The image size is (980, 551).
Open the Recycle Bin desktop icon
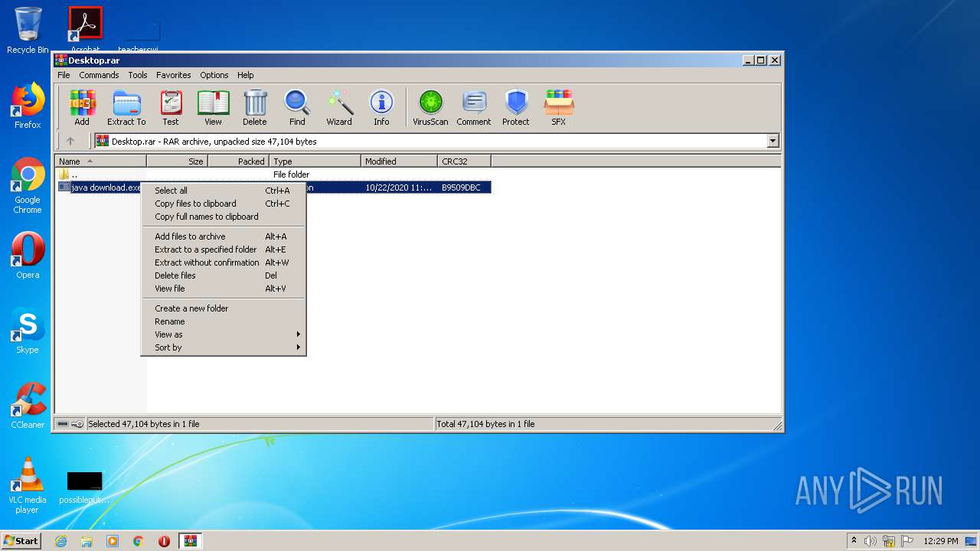(x=28, y=31)
